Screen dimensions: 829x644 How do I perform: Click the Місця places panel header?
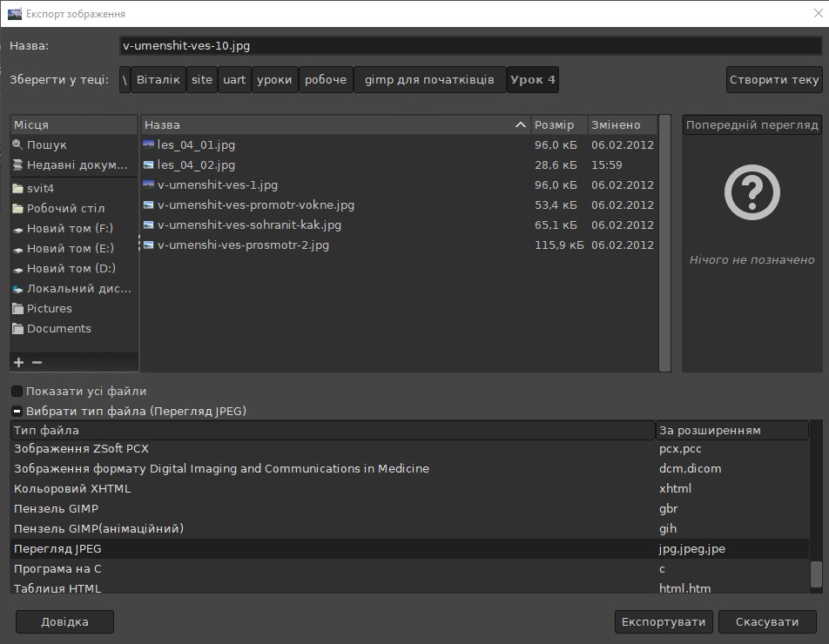click(74, 124)
